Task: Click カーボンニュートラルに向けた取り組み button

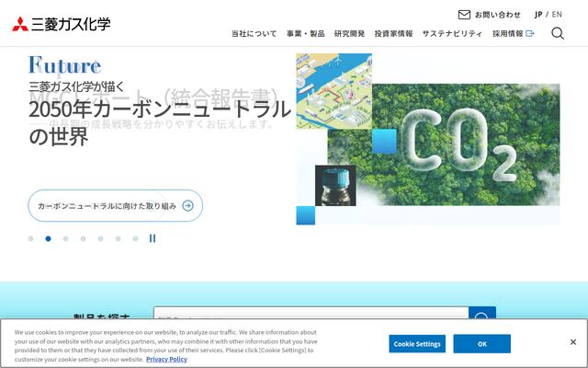Action: click(116, 206)
